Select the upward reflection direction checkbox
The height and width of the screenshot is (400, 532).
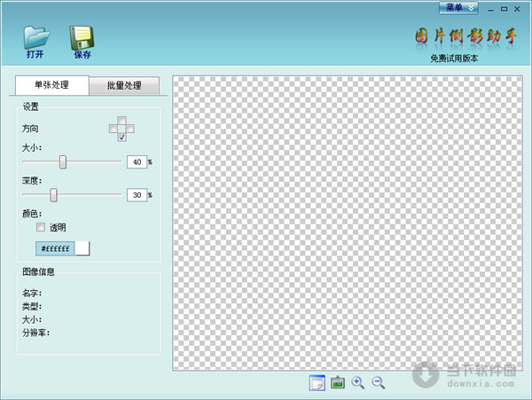(x=121, y=121)
